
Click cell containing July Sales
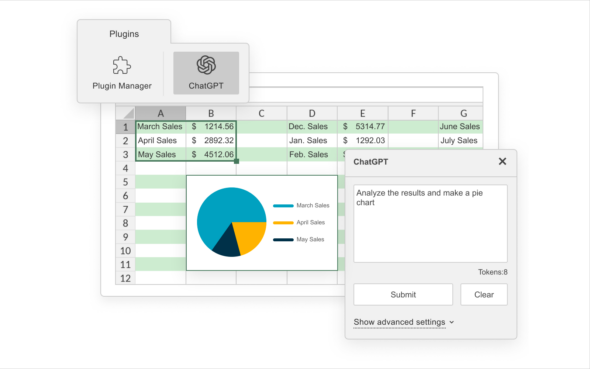[x=461, y=141]
